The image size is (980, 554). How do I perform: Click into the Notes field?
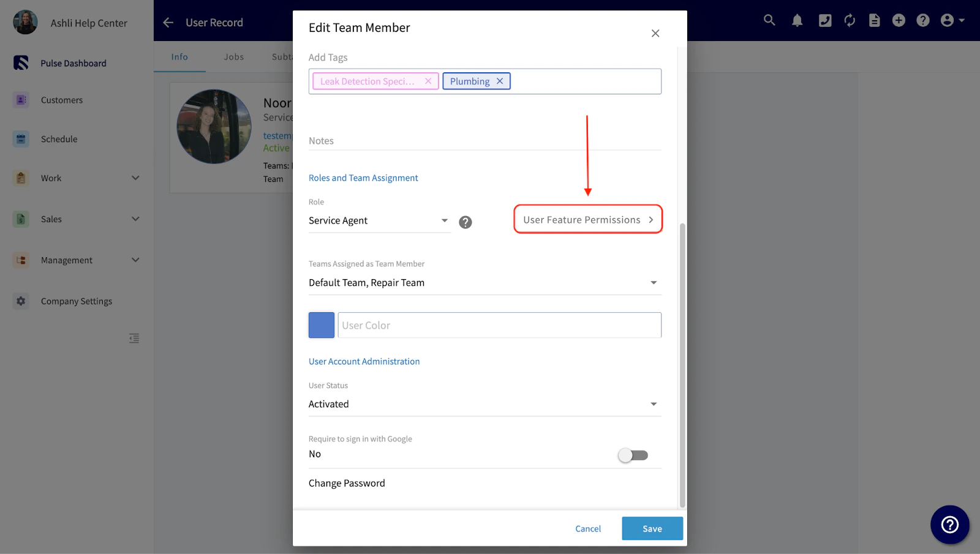pyautogui.click(x=485, y=141)
